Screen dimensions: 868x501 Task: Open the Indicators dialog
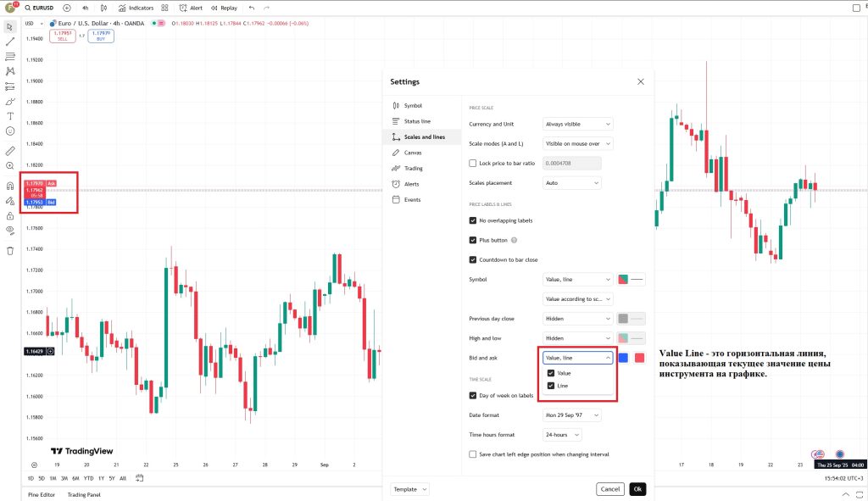tap(136, 8)
